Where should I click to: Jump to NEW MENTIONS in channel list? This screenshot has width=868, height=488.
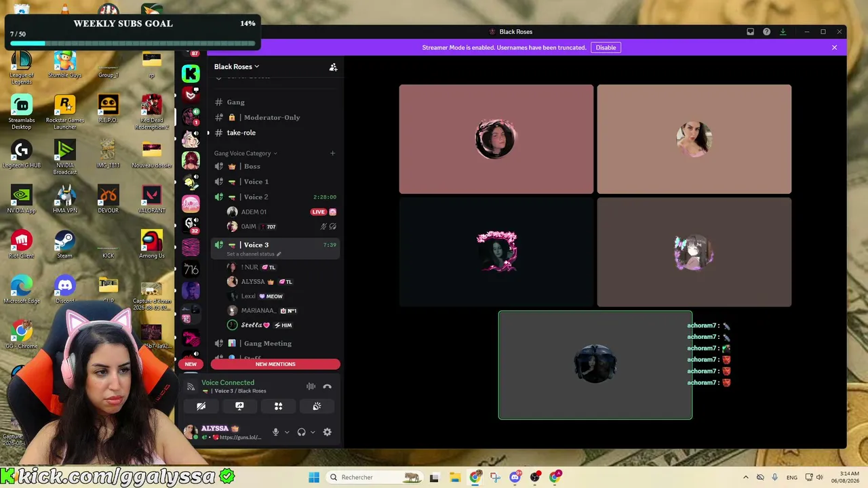point(275,364)
